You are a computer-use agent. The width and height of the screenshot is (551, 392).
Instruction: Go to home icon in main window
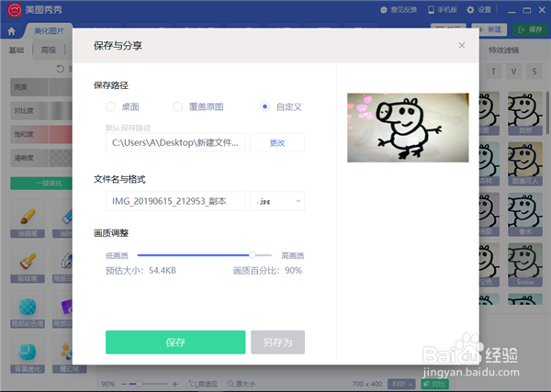[11, 31]
